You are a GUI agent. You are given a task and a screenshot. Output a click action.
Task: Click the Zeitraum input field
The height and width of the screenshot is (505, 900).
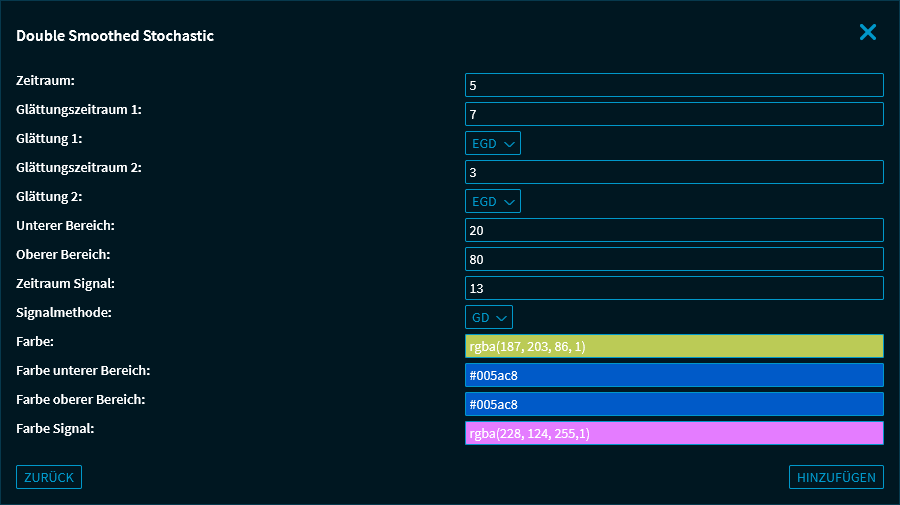tap(674, 85)
